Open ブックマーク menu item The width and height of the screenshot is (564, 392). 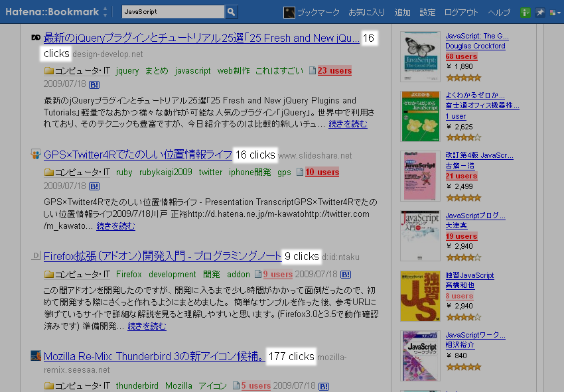click(318, 13)
